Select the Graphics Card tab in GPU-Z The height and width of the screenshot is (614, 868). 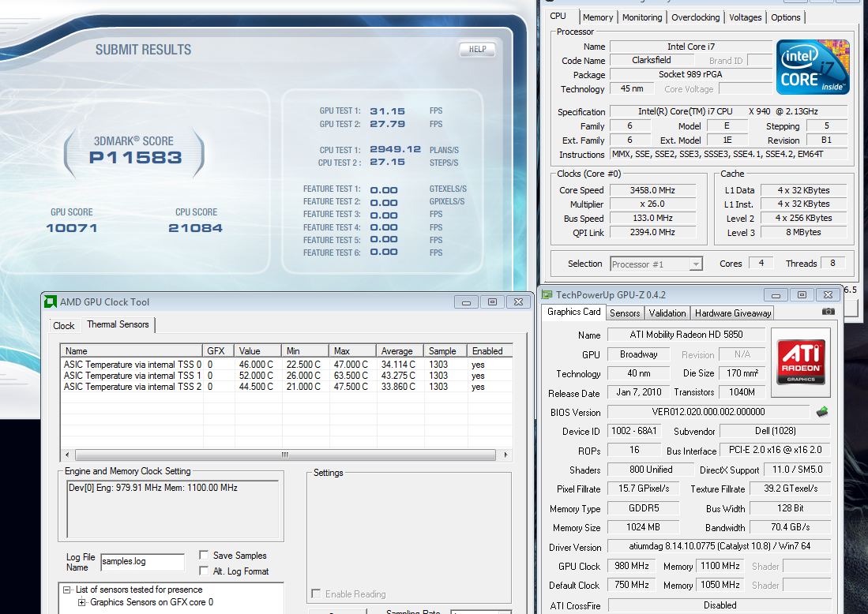[x=573, y=312]
